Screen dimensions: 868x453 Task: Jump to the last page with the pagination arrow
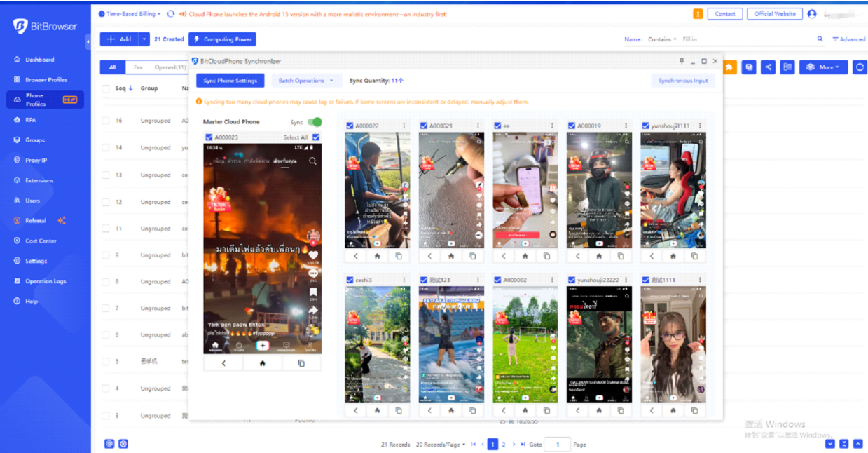[x=524, y=445]
